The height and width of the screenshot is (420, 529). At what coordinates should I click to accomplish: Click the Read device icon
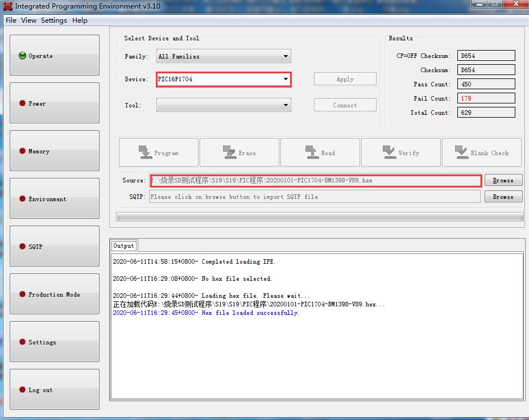click(311, 152)
